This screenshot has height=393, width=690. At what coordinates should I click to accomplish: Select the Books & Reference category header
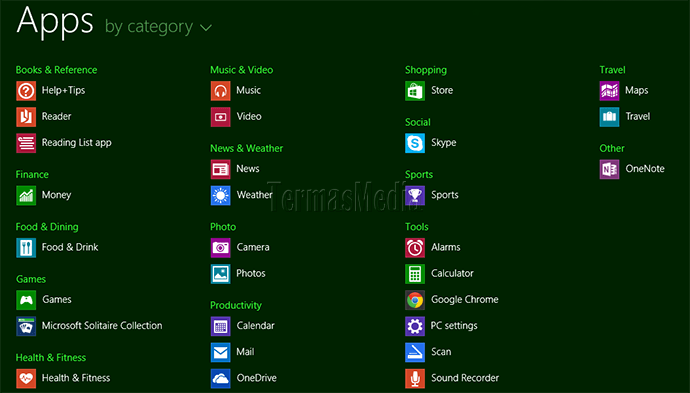[56, 70]
